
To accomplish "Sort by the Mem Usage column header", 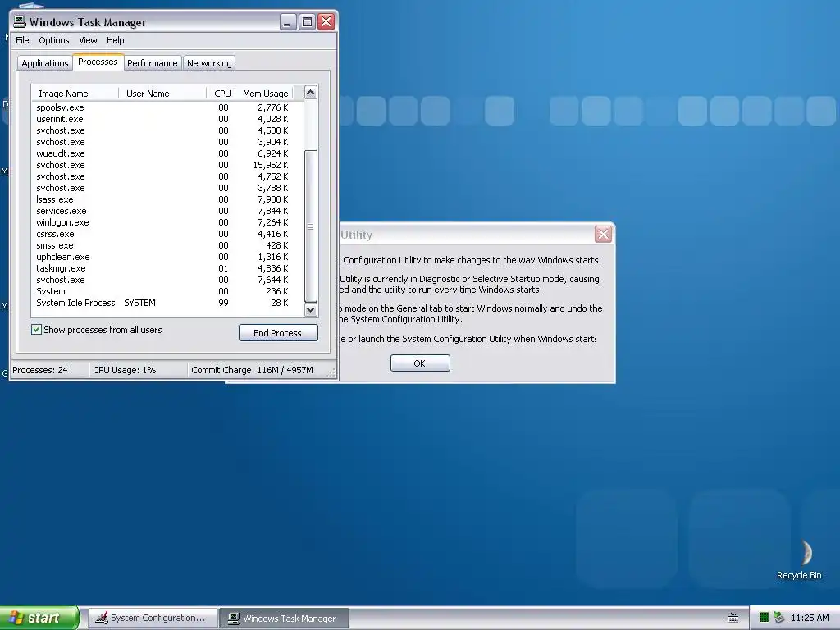I will point(265,94).
